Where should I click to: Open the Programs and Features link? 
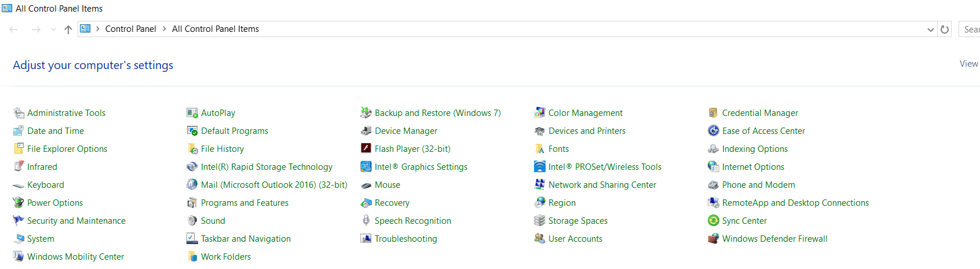pos(244,203)
